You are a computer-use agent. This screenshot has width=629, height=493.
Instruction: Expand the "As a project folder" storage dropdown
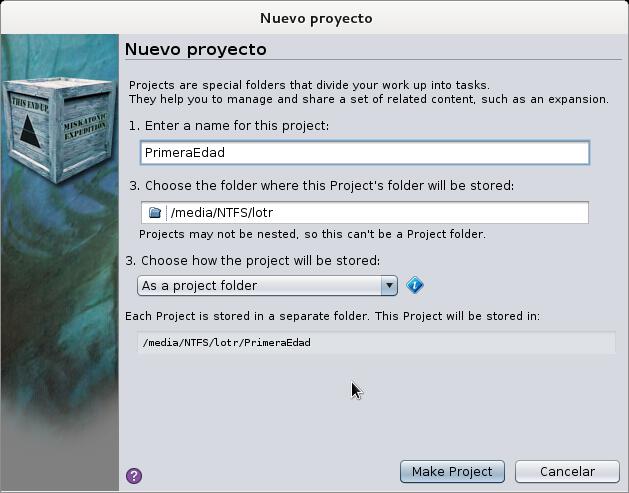coord(267,286)
